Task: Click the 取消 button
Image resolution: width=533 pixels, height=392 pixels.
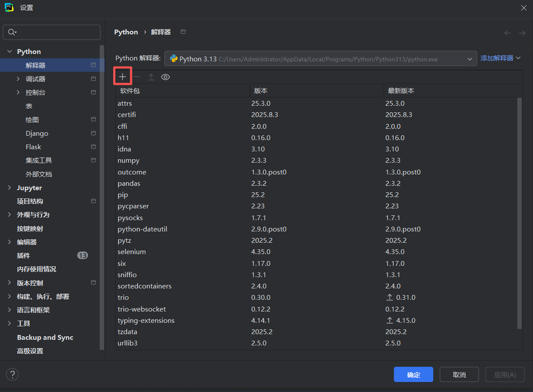Action: point(459,375)
